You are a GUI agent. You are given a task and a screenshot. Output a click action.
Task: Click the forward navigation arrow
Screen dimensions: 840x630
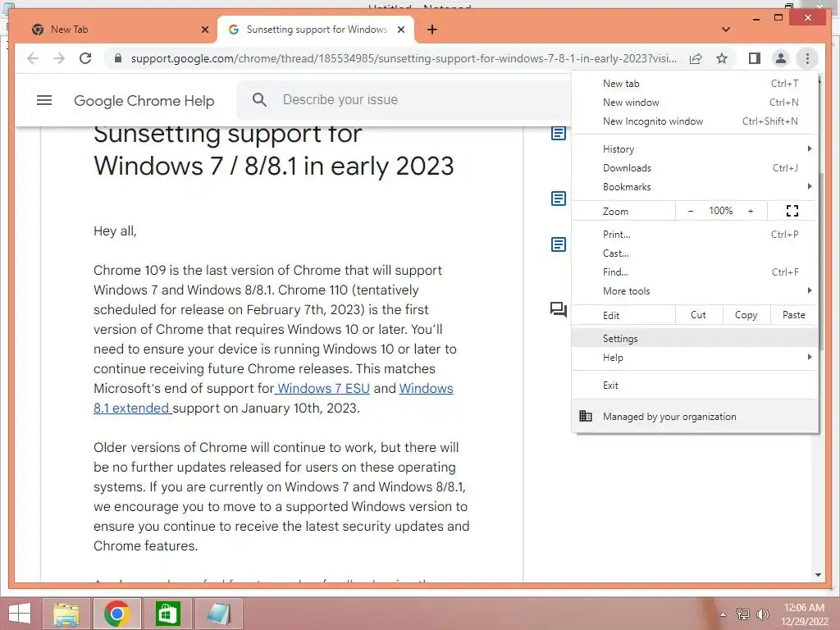(59, 58)
